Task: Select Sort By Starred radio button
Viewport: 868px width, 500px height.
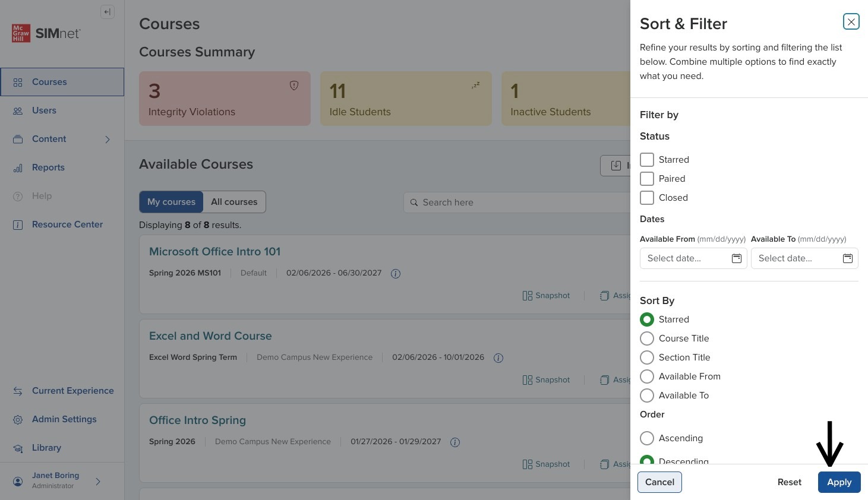Action: (x=647, y=319)
